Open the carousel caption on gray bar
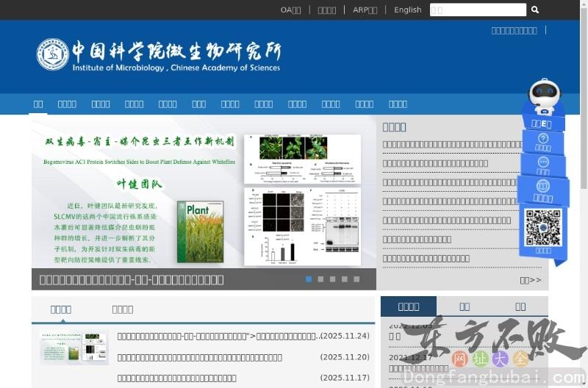Screen dimensions: 588x388 132,280
